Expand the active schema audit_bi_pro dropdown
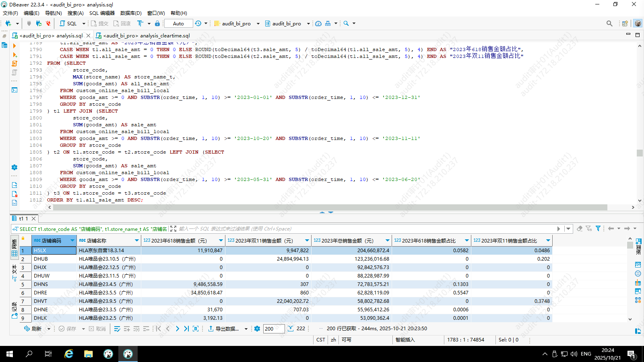644x362 pixels. (x=308, y=23)
